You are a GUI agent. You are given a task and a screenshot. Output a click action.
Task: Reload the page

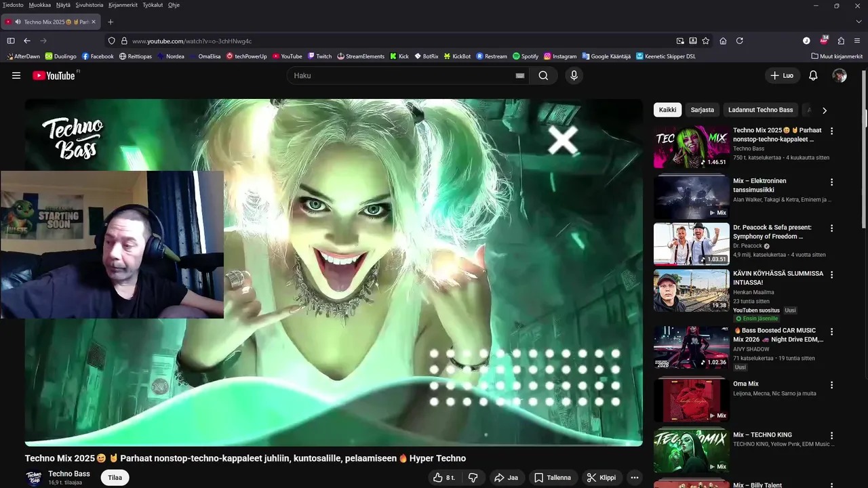[740, 41]
